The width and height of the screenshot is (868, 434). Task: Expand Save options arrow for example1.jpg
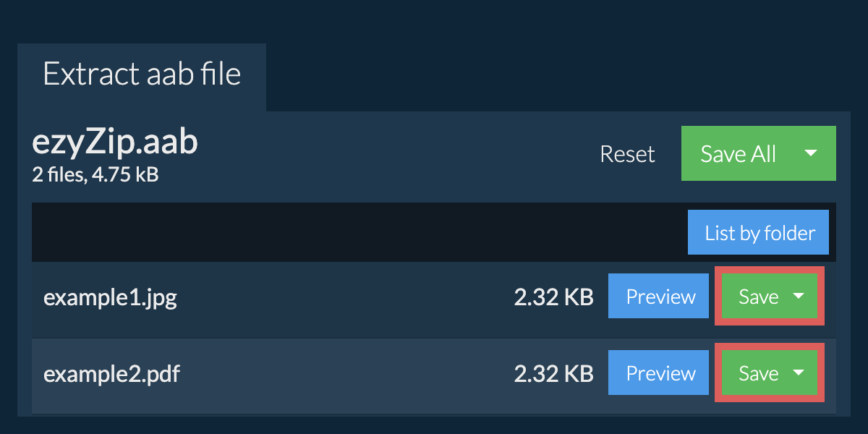point(799,296)
